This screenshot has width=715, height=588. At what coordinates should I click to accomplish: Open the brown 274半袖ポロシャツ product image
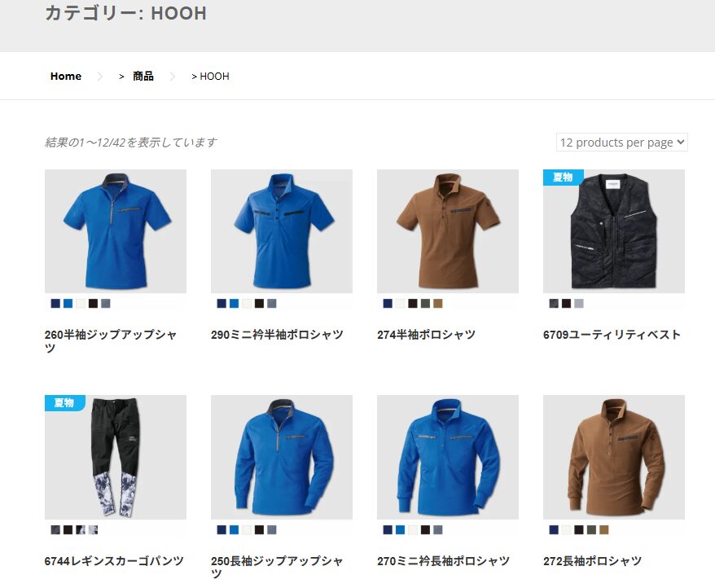[x=448, y=230]
